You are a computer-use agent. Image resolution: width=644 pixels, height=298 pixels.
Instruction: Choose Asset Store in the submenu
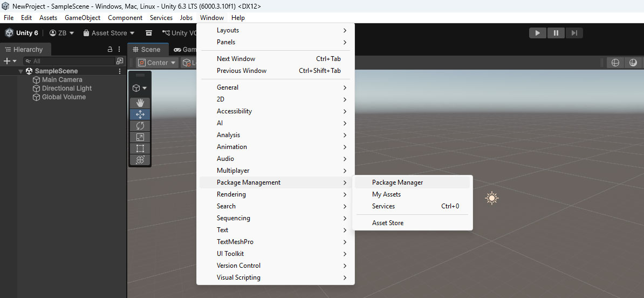[x=413, y=223]
